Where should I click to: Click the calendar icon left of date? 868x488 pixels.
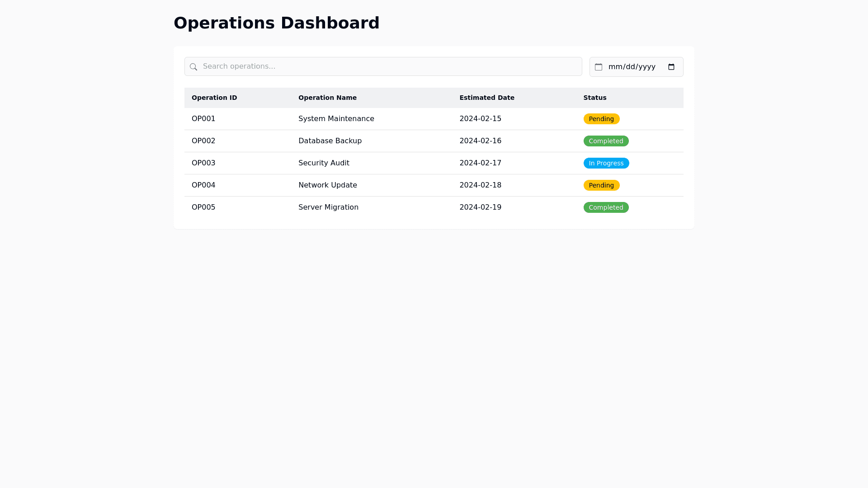[599, 67]
